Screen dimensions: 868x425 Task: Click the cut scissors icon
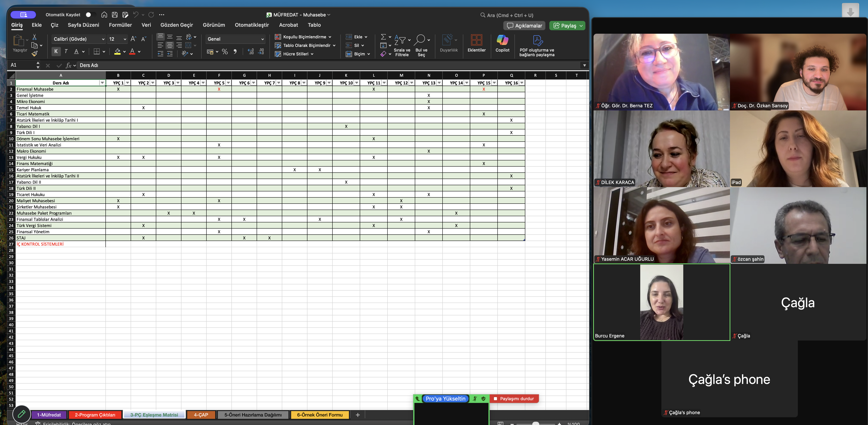(x=34, y=37)
